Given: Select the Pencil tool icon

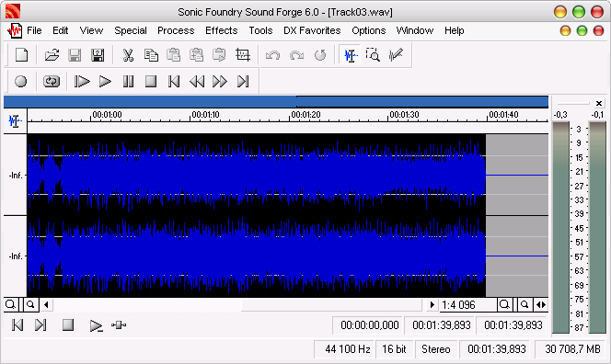Looking at the screenshot, I should click(x=396, y=55).
